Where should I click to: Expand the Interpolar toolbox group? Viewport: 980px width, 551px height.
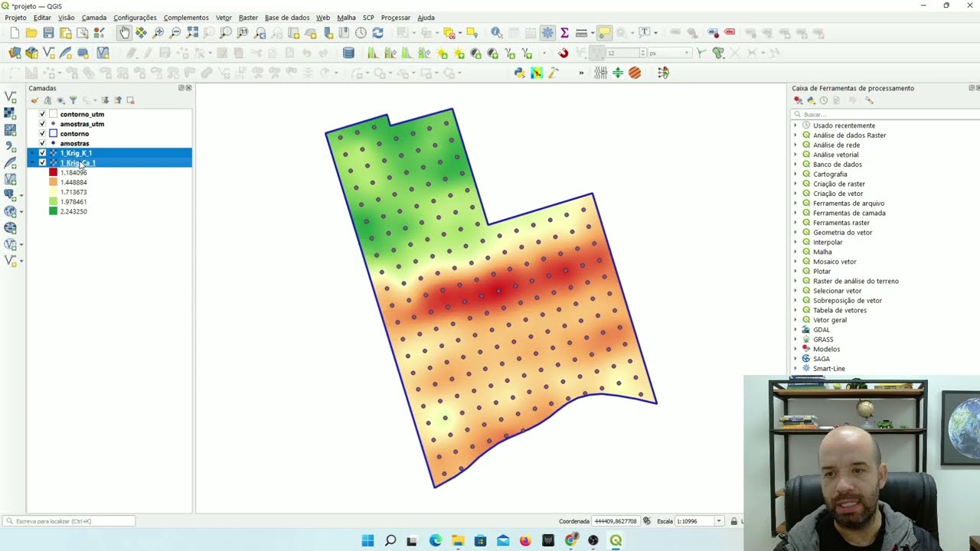coord(795,242)
